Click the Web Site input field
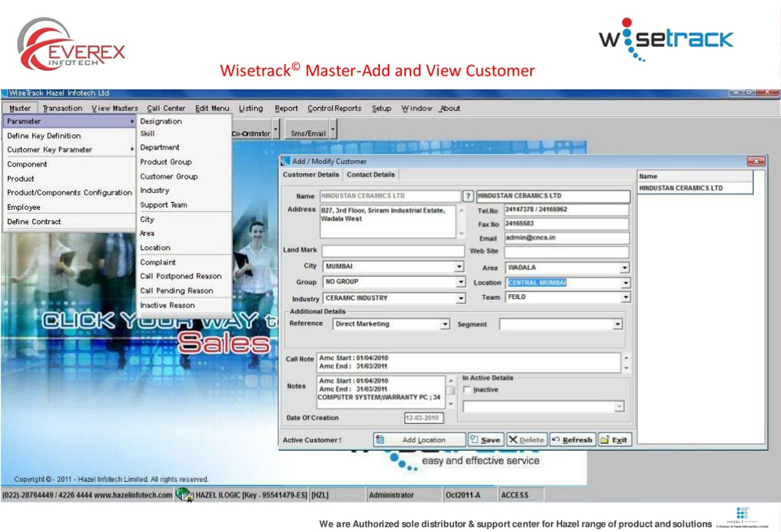Viewport: 781px width, 532px height. click(567, 252)
